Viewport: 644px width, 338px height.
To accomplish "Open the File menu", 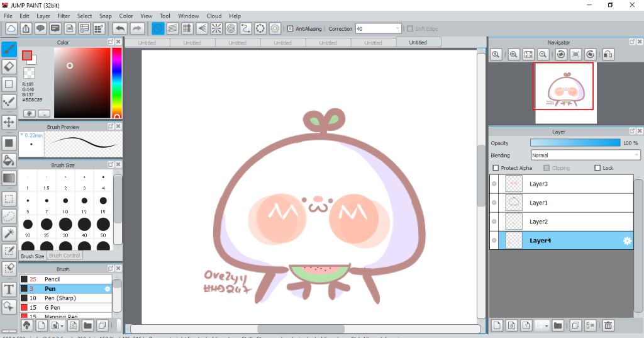I will (8, 16).
